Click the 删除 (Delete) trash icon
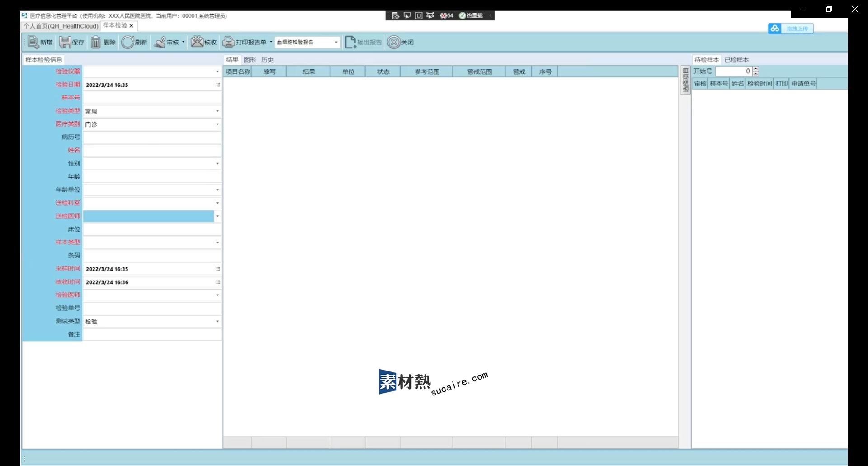 96,42
